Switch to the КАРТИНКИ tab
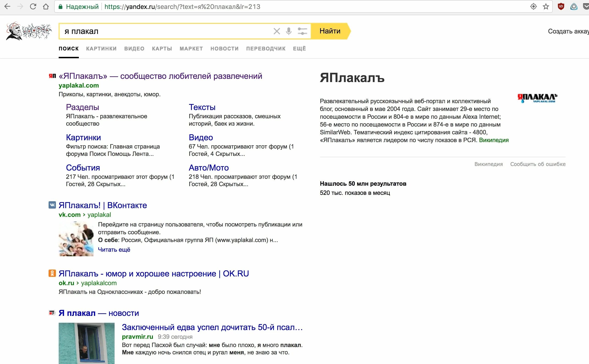The height and width of the screenshot is (364, 589). 101,49
